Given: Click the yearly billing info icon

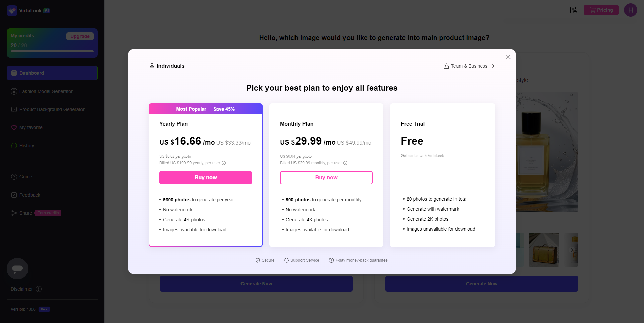Looking at the screenshot, I should pyautogui.click(x=224, y=163).
